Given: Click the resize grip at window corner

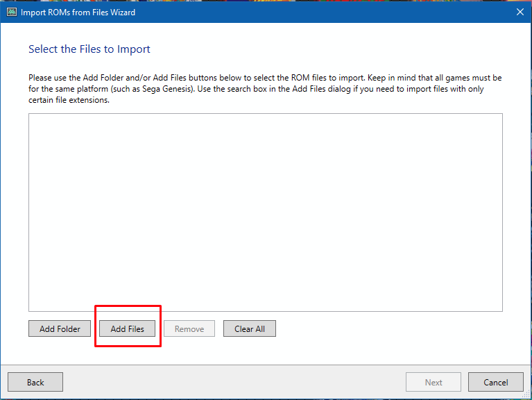Looking at the screenshot, I should (526, 394).
